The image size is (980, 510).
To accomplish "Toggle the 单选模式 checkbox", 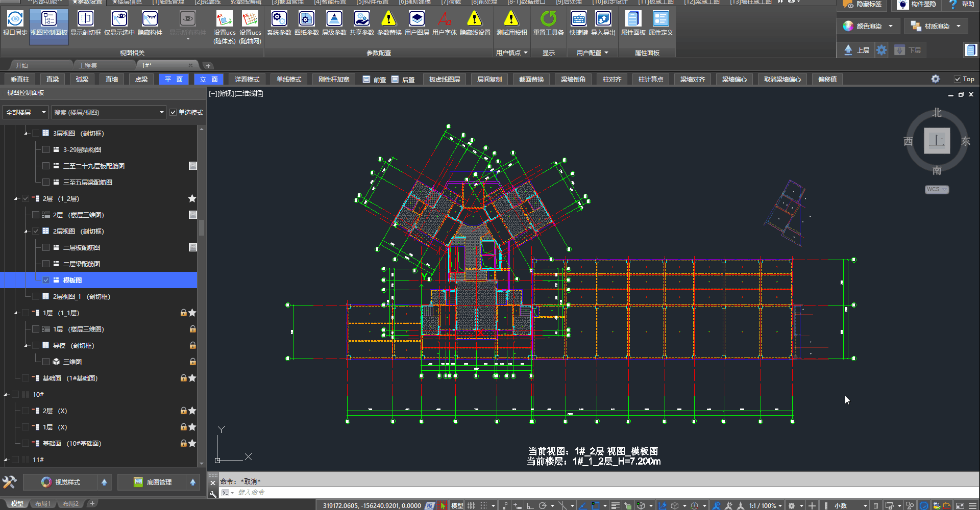I will pos(174,112).
